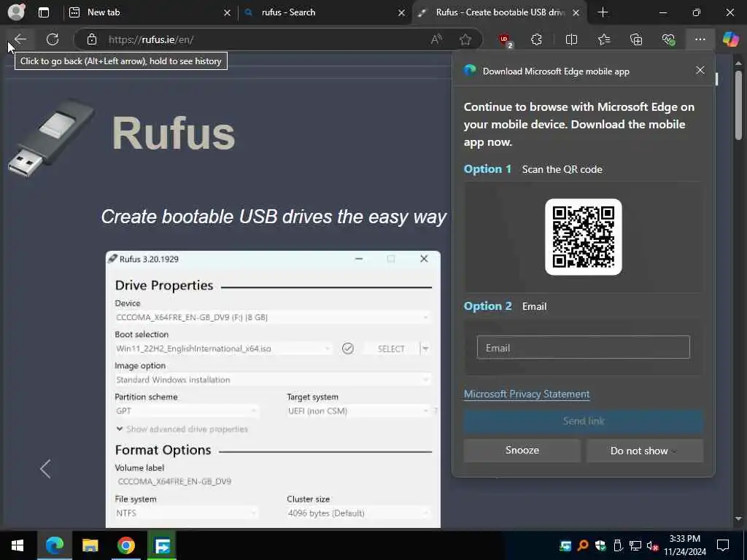The image size is (747, 560).
Task: Close the Rufus website tab
Action: coord(576,13)
